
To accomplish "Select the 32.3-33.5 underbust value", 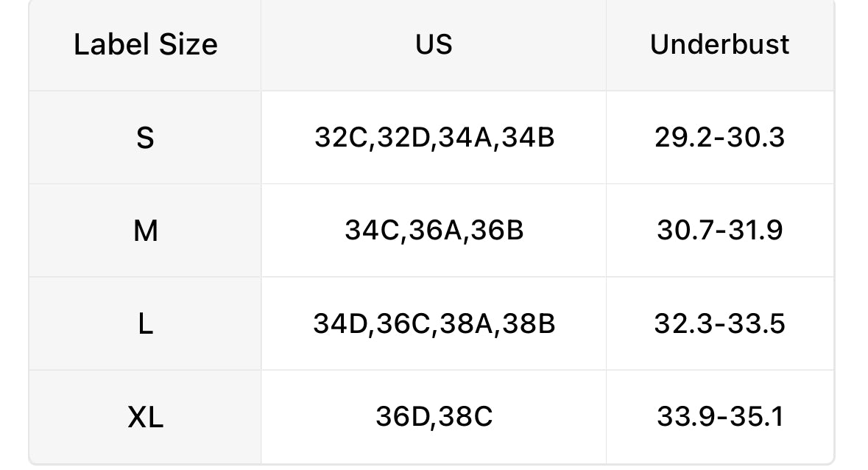I will (719, 324).
